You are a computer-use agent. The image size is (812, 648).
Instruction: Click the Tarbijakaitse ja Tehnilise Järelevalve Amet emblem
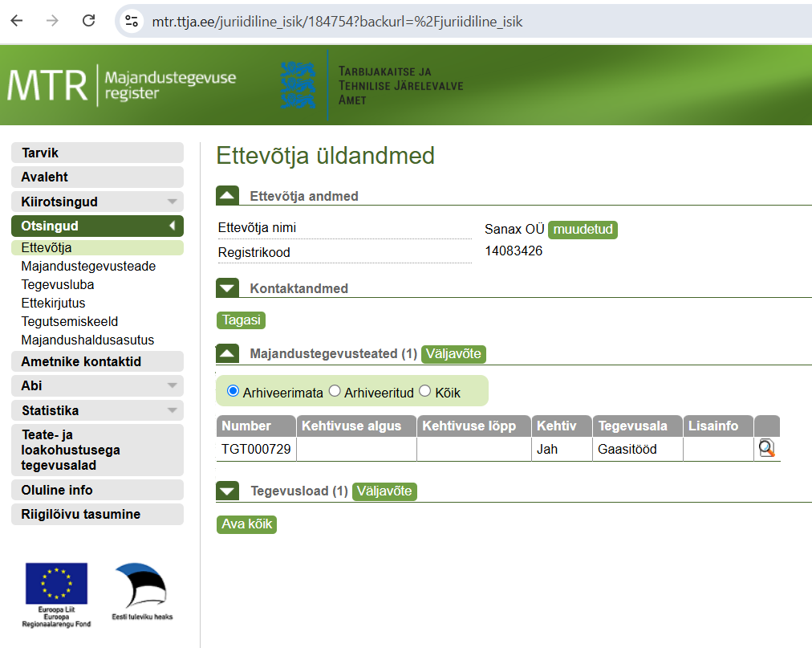point(298,85)
